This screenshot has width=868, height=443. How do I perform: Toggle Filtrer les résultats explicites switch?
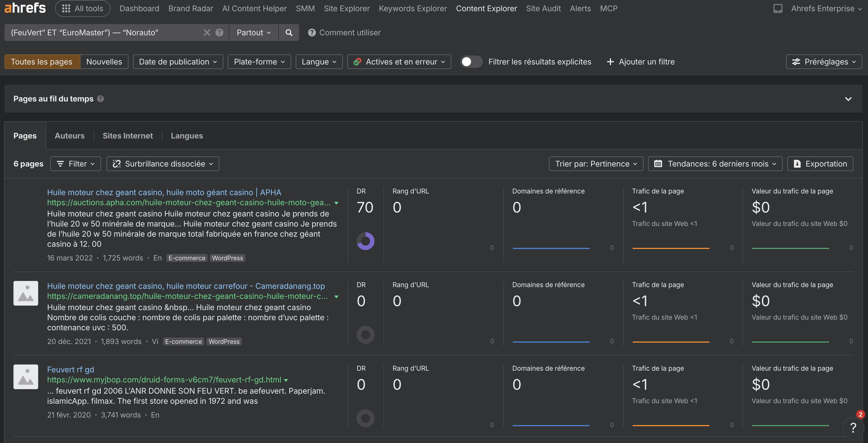(x=471, y=62)
